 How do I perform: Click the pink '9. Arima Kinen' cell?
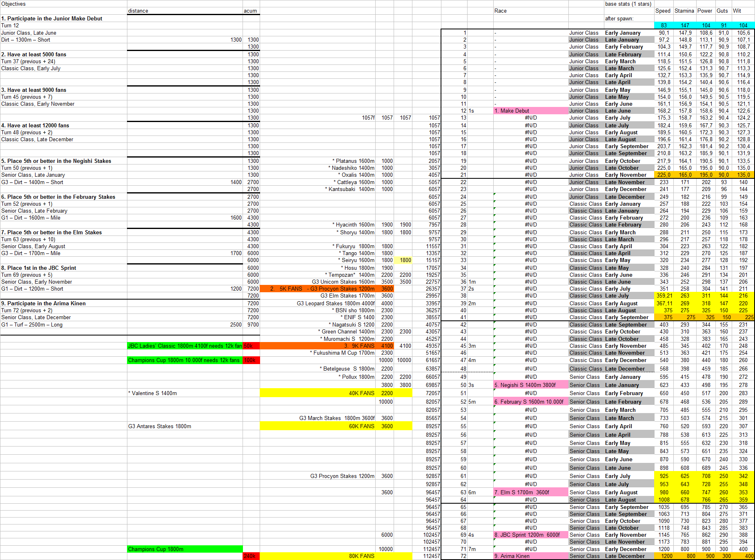pos(530,556)
